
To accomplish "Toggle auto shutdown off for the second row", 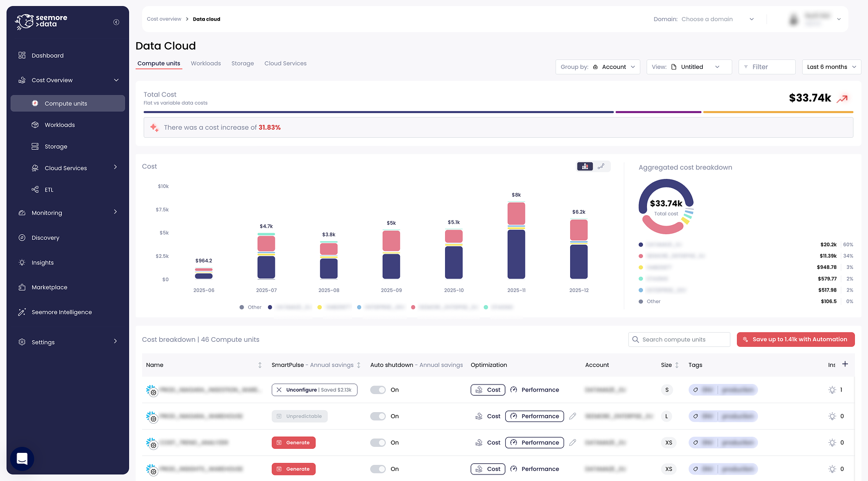I will coord(378,416).
